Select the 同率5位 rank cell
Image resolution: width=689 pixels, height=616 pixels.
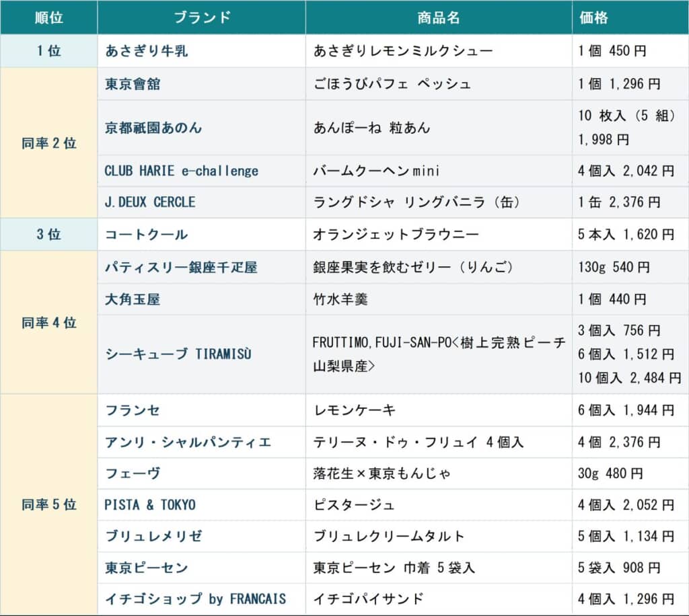click(x=48, y=504)
